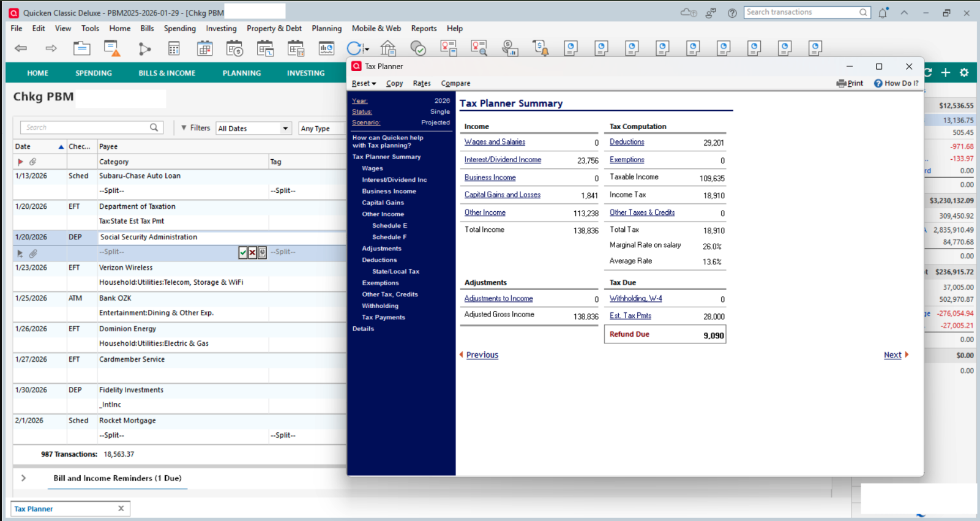Click the Next link in Tax Planner
The width and height of the screenshot is (980, 521).
tap(892, 355)
